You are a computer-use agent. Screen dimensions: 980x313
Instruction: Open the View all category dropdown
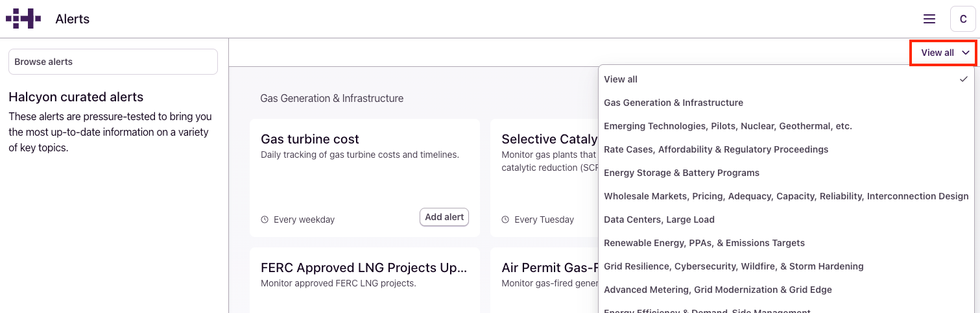click(944, 53)
